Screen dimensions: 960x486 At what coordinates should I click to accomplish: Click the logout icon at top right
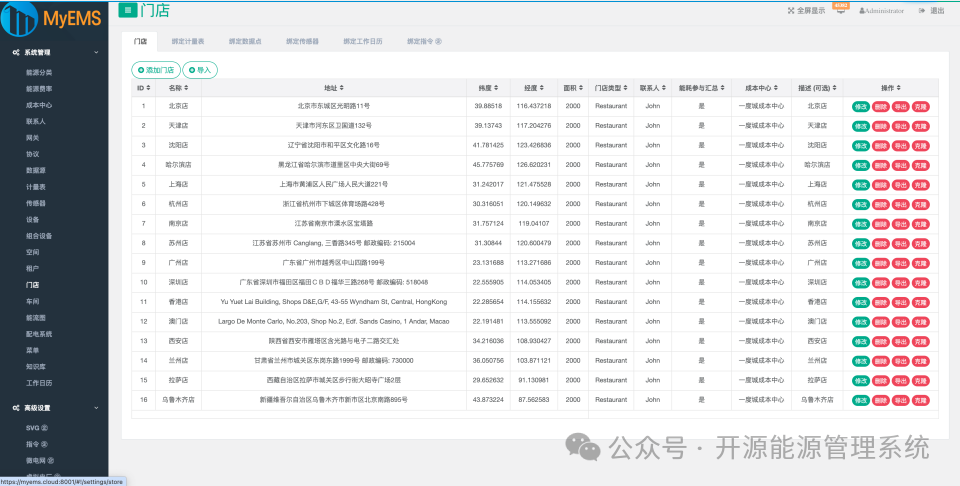click(x=922, y=10)
